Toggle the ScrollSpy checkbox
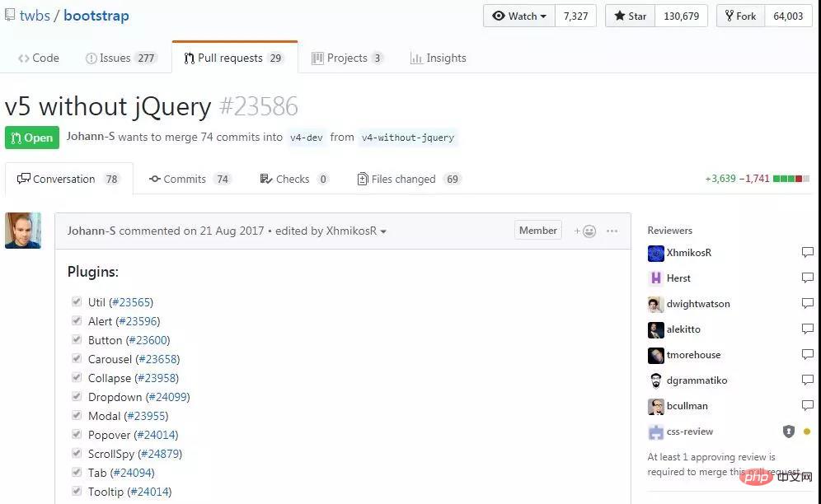 click(x=77, y=453)
